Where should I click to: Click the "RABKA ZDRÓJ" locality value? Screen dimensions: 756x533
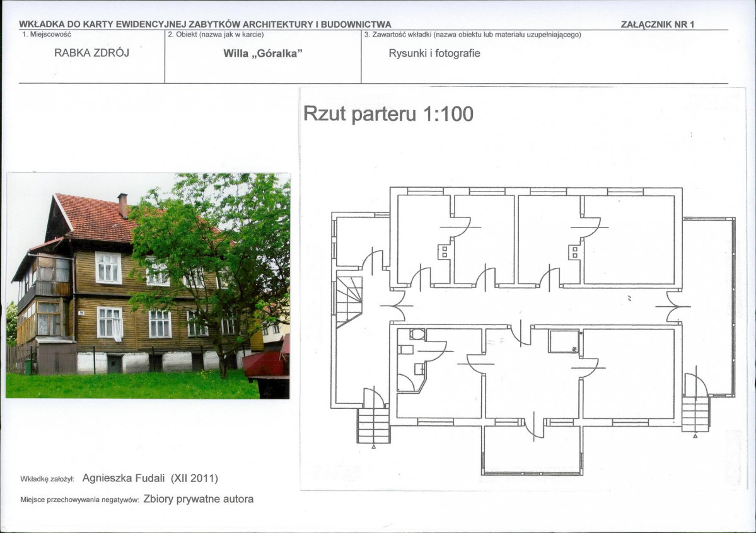91,53
